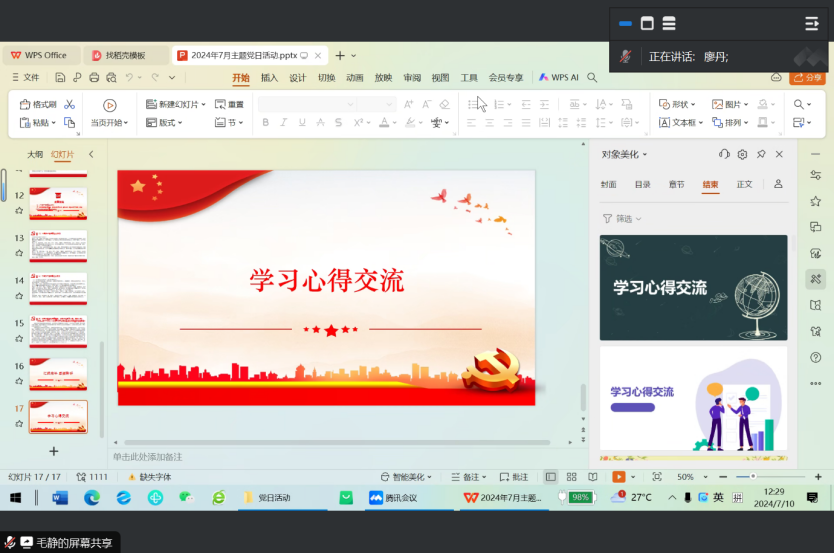Click the add new slide plus button
This screenshot has width=834, height=553.
point(54,451)
